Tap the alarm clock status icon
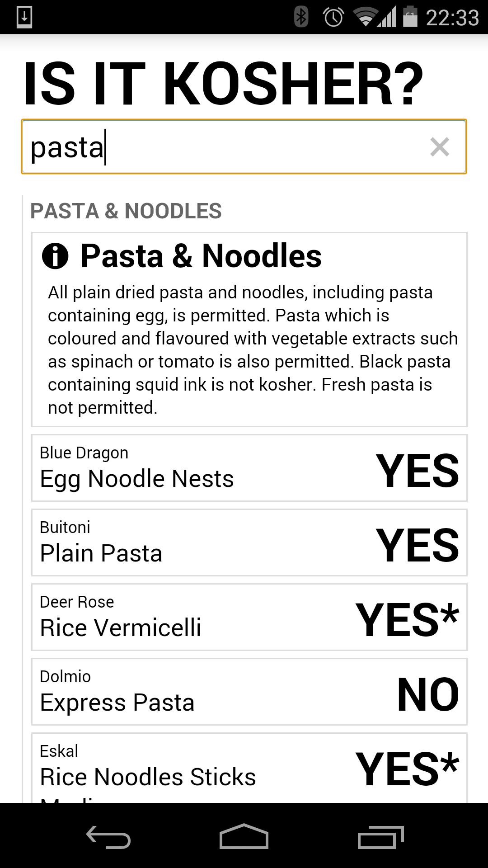The height and width of the screenshot is (868, 488). [x=333, y=17]
